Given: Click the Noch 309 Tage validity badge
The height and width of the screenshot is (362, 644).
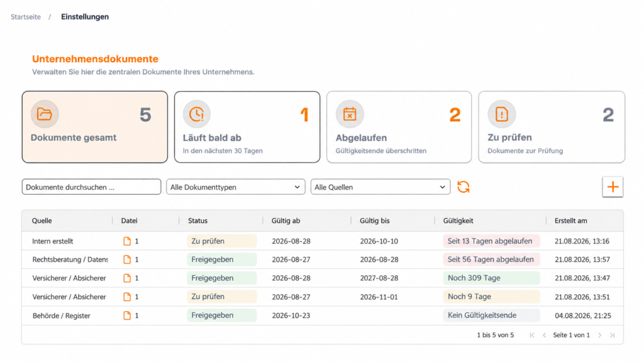Looking at the screenshot, I should [491, 278].
